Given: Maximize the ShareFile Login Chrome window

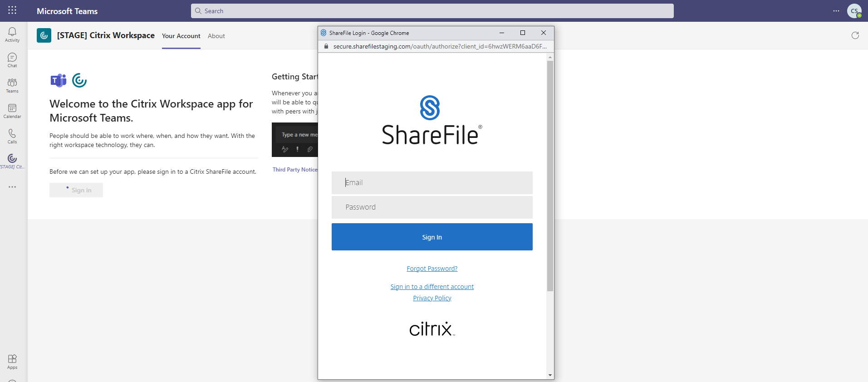Looking at the screenshot, I should pyautogui.click(x=523, y=33).
